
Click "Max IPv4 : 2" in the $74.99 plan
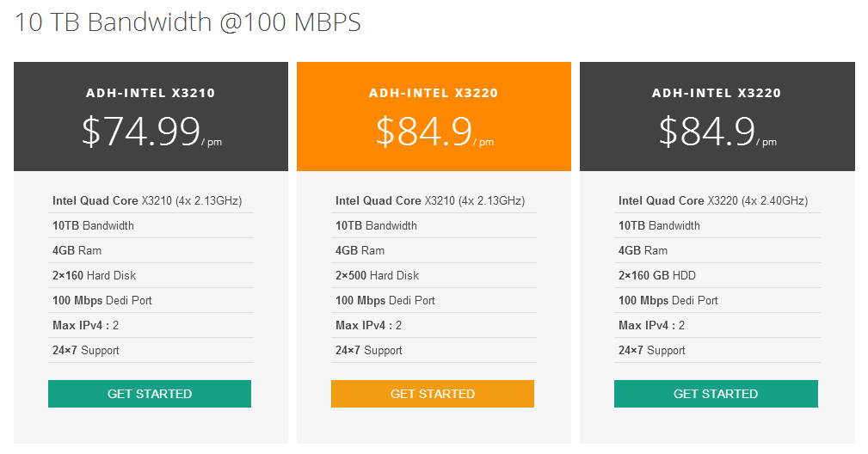point(86,325)
